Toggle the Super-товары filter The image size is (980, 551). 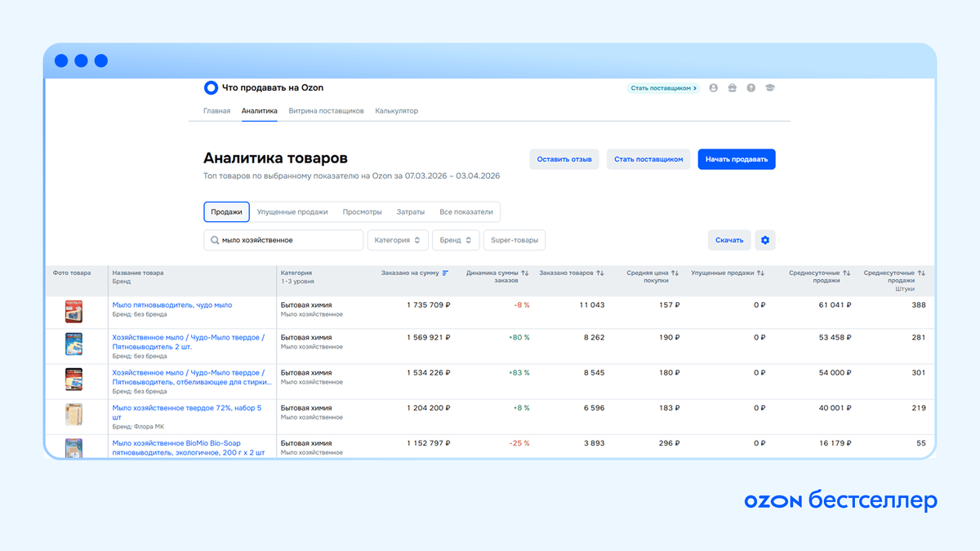[514, 240]
